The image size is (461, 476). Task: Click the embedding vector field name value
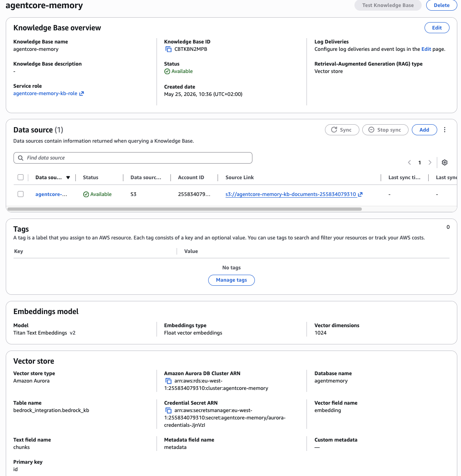click(328, 410)
